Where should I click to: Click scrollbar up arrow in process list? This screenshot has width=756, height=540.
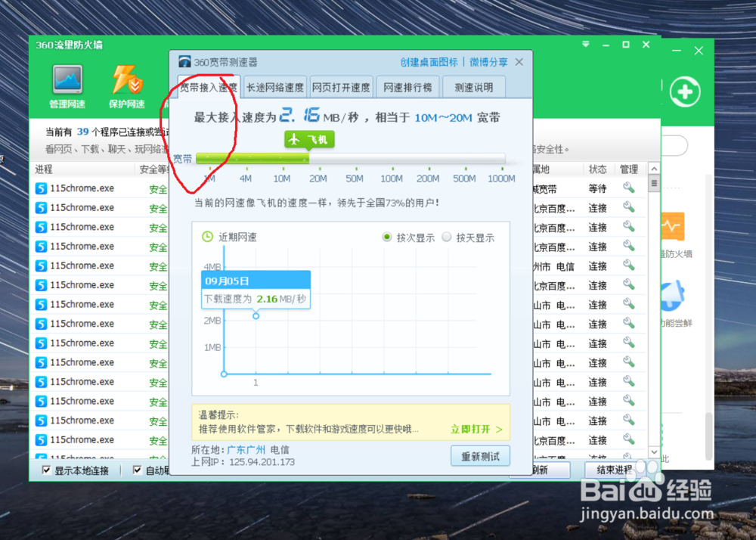pyautogui.click(x=654, y=169)
